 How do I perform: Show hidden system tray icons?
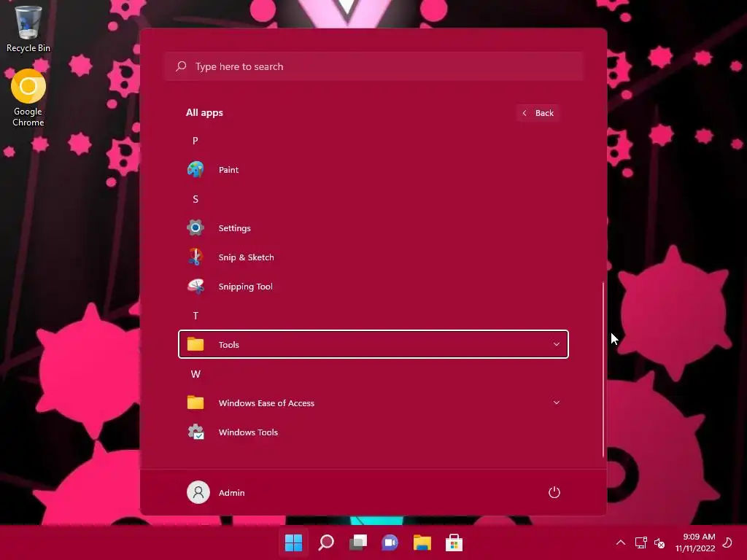pyautogui.click(x=621, y=542)
